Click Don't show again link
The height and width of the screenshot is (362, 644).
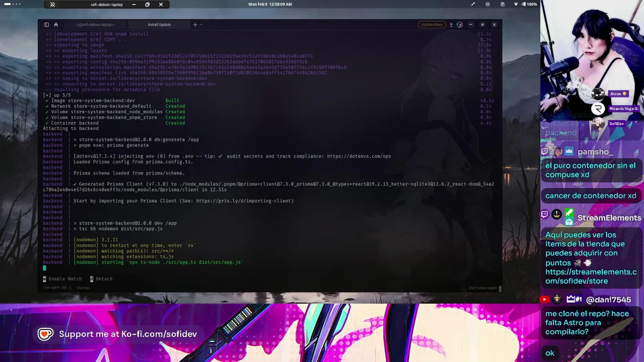(x=483, y=288)
